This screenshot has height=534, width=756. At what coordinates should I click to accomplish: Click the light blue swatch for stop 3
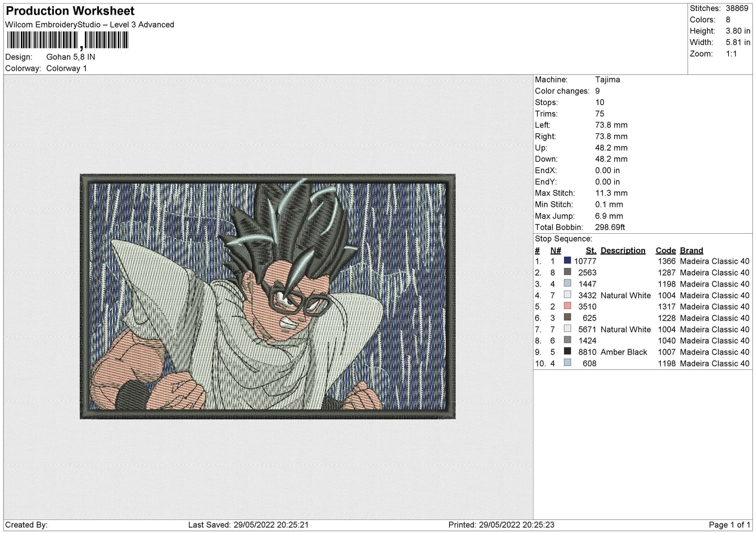tap(567, 283)
